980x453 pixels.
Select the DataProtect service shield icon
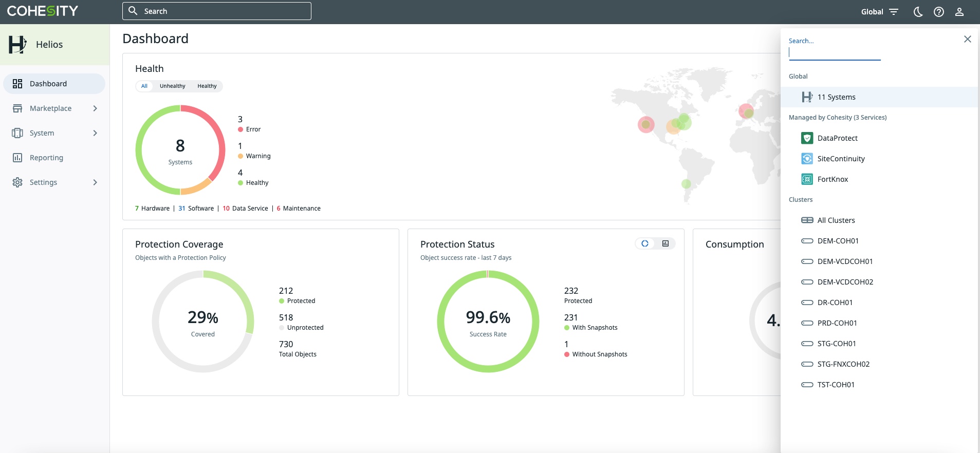pos(807,138)
